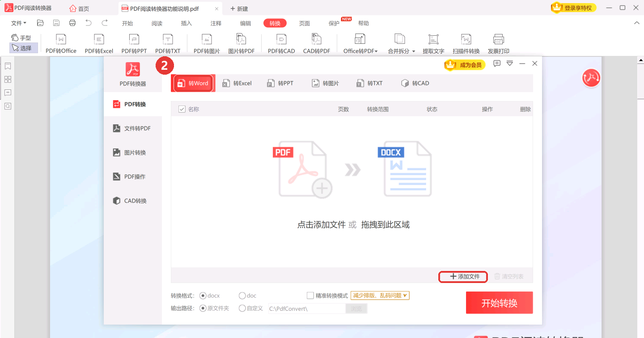Select the docx format radio button
Viewport: 644px width, 338px height.
click(203, 296)
